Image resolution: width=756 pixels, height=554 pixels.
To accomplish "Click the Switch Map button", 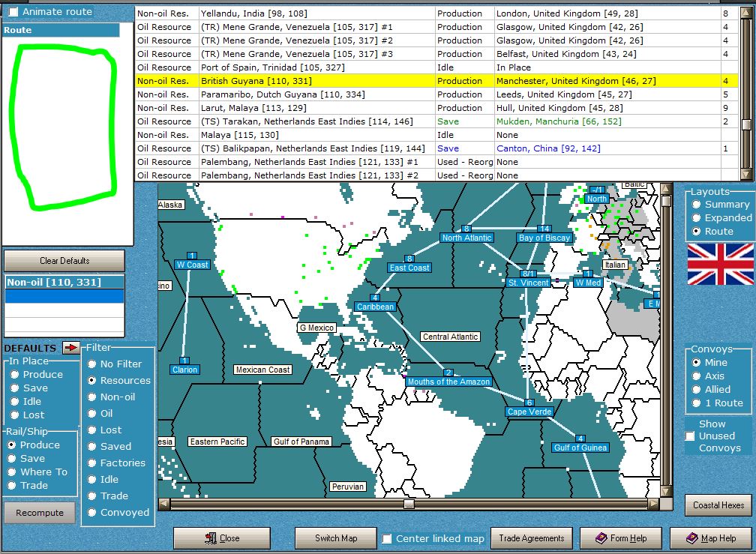I will [x=336, y=538].
